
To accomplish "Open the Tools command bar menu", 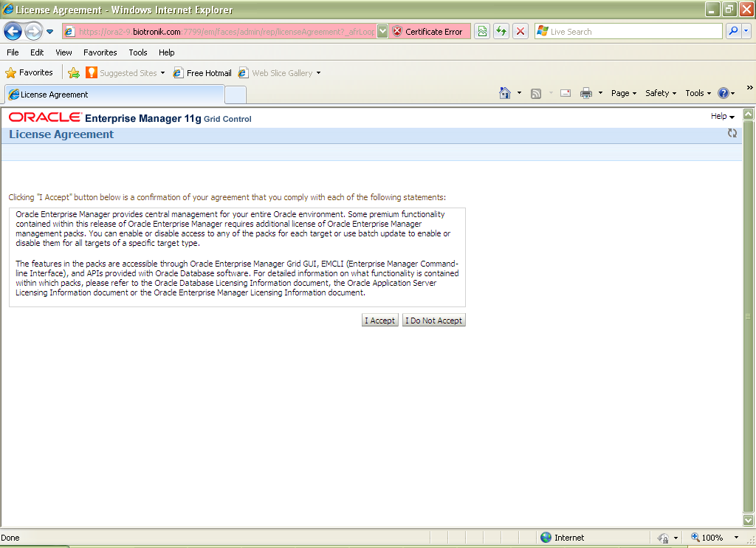I will pos(698,93).
